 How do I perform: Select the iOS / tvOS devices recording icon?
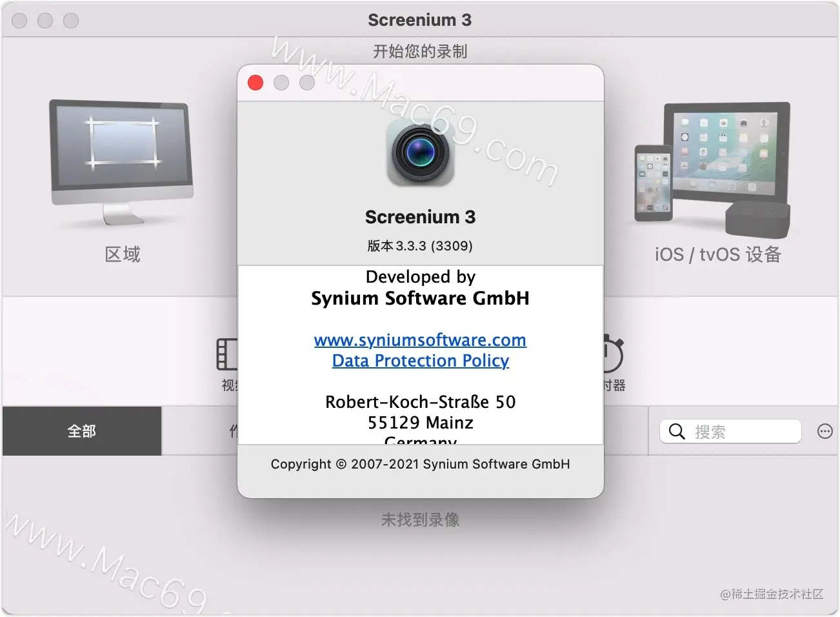click(x=712, y=171)
